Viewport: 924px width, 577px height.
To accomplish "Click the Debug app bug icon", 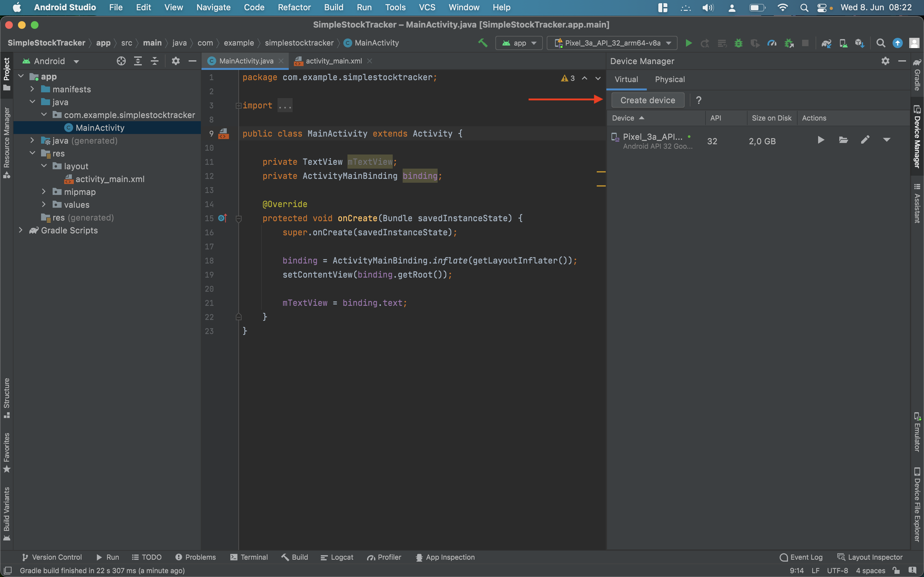I will 739,43.
